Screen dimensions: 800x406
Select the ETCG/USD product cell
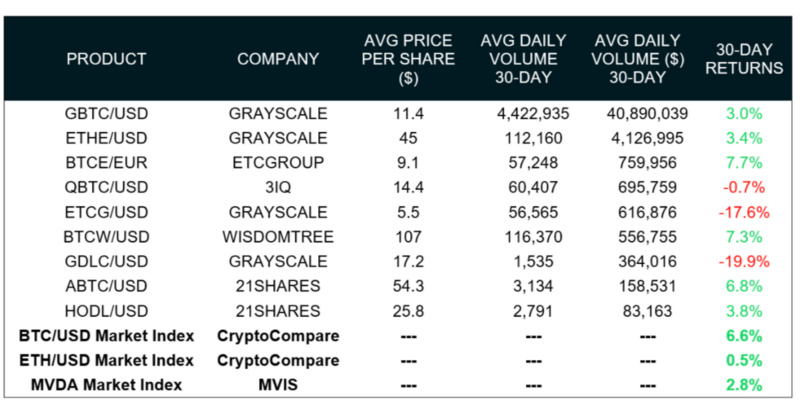tap(107, 212)
